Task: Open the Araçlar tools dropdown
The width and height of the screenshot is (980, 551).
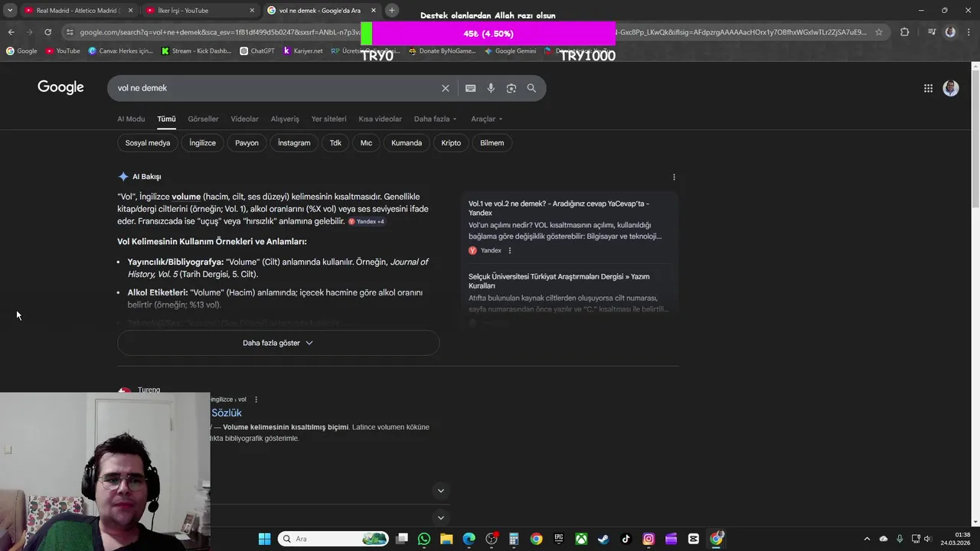Action: point(487,119)
